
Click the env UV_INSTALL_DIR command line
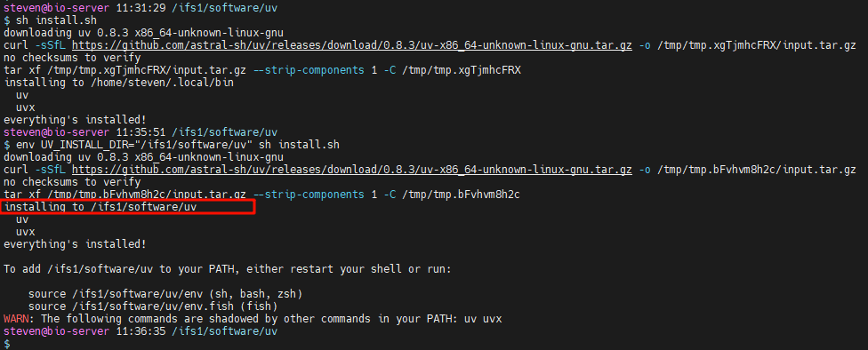pyautogui.click(x=172, y=145)
